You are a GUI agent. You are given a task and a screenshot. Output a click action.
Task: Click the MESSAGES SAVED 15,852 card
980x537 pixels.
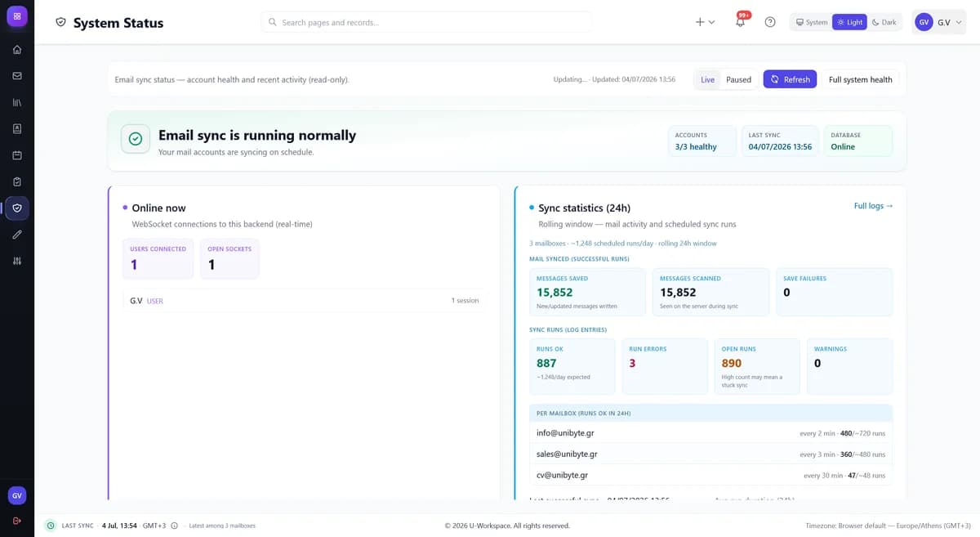587,293
